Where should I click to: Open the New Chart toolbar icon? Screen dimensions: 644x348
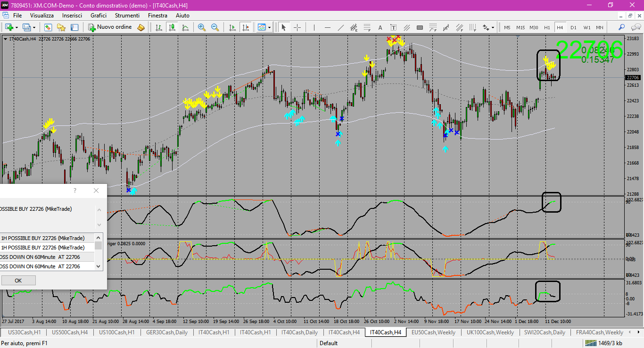9,27
